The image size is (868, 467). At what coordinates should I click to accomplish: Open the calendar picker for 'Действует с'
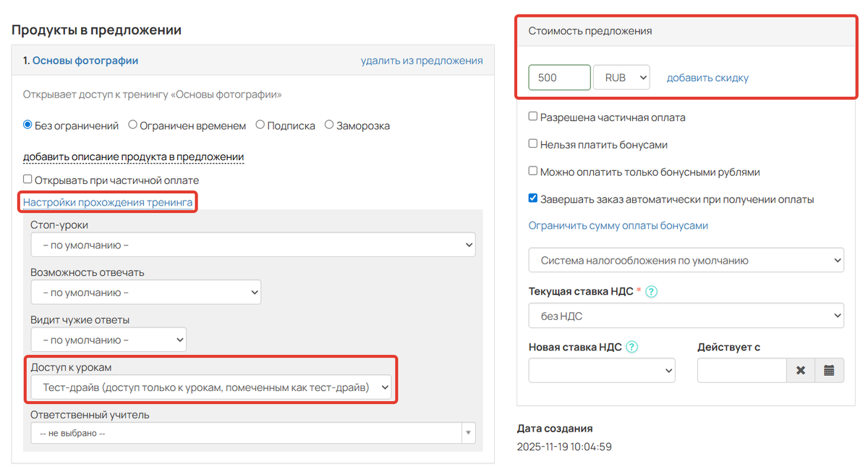829,370
